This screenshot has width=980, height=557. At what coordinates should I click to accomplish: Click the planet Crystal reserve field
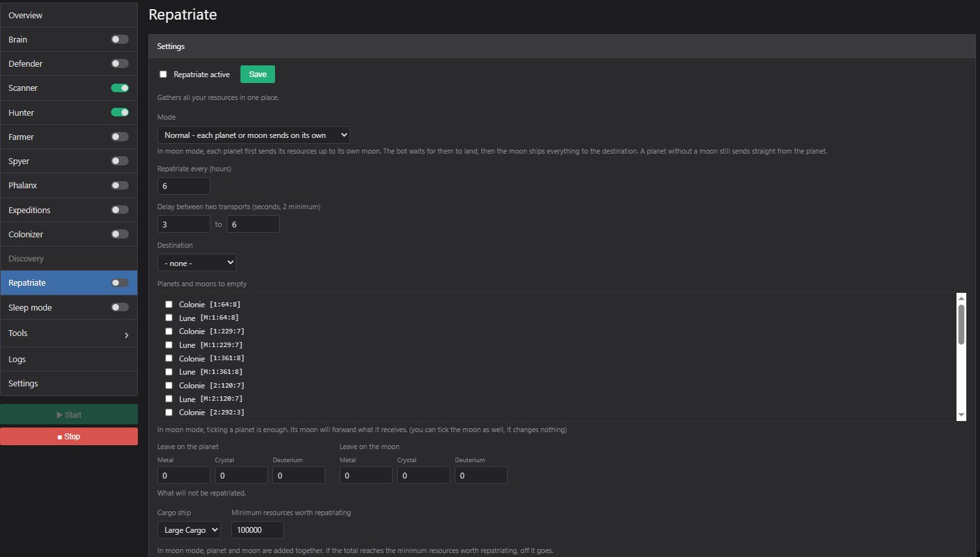241,475
